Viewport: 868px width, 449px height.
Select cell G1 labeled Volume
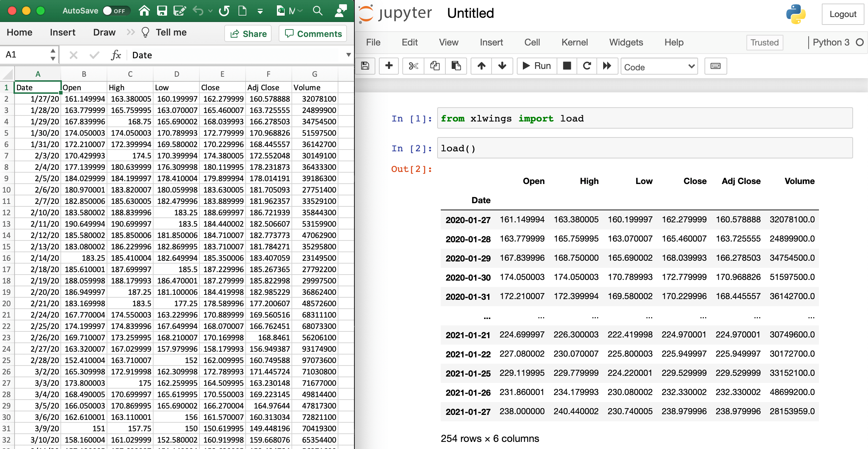coord(315,87)
